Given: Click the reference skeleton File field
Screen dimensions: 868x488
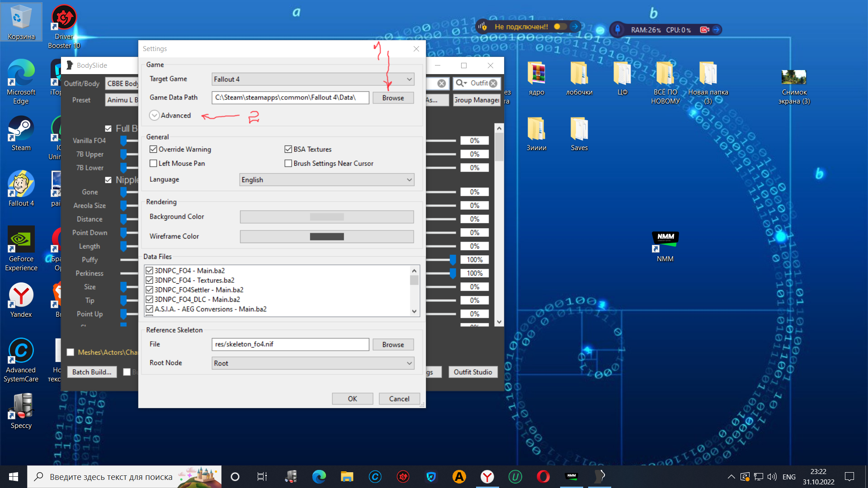Looking at the screenshot, I should [x=290, y=345].
